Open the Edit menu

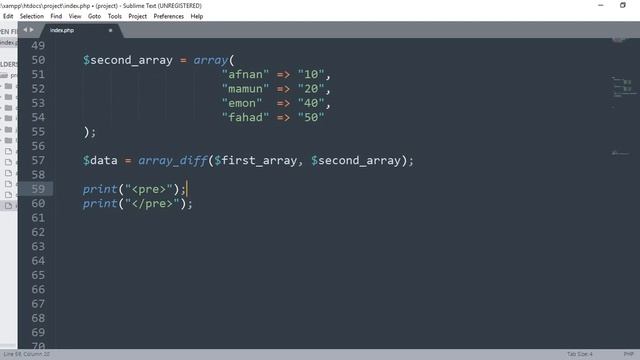(8, 16)
